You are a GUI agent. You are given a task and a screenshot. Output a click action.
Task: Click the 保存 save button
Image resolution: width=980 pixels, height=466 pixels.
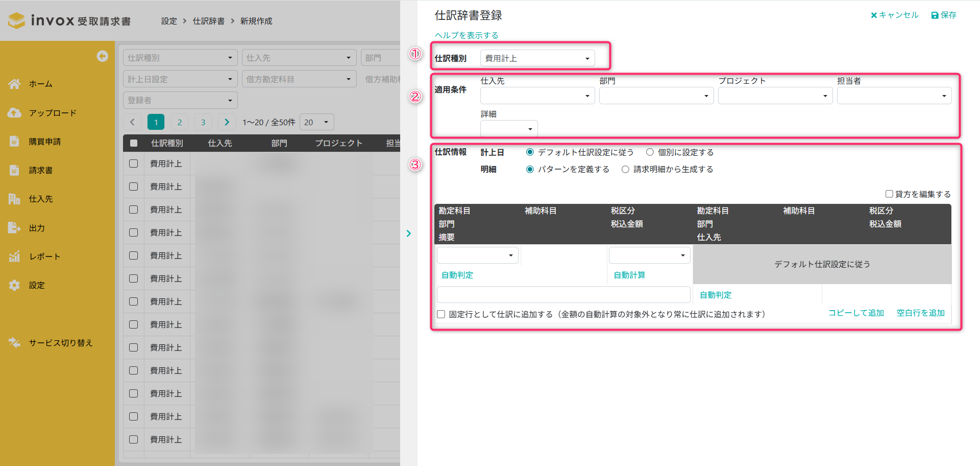[x=944, y=15]
